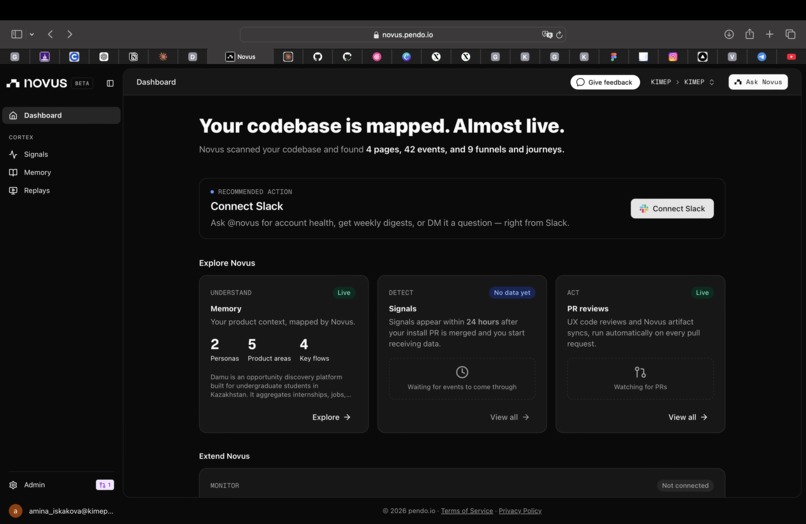Open Safari downloads

tap(729, 34)
